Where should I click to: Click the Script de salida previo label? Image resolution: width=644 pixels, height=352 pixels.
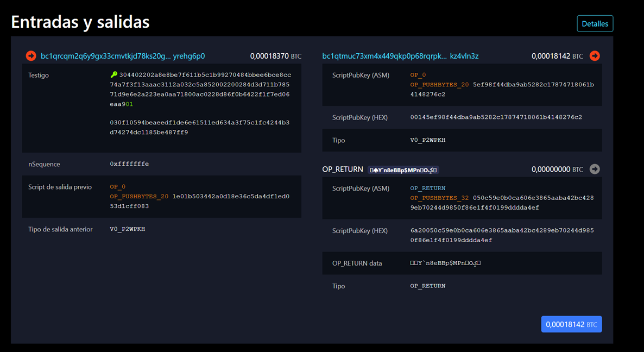[x=60, y=187]
